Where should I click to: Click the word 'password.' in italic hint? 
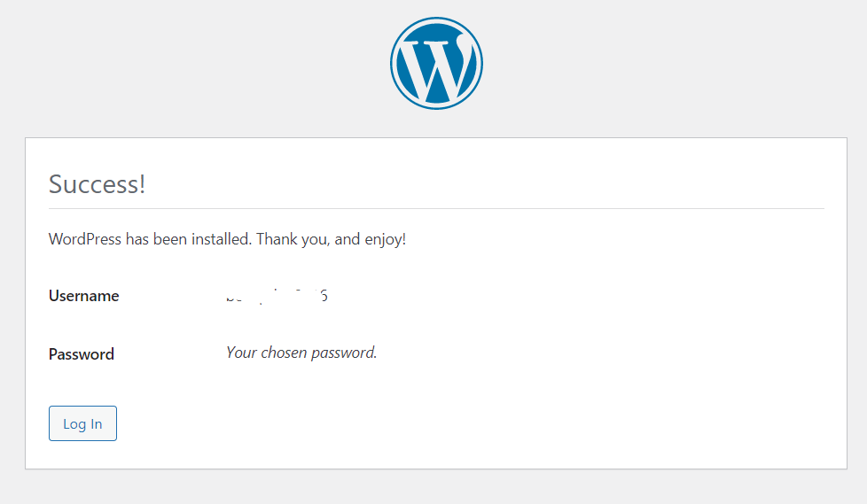(x=344, y=353)
